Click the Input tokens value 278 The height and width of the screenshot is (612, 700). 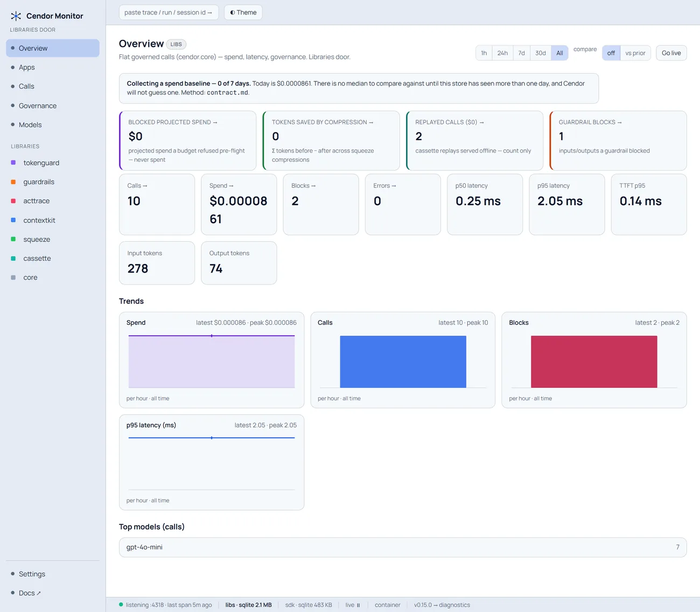tap(138, 268)
